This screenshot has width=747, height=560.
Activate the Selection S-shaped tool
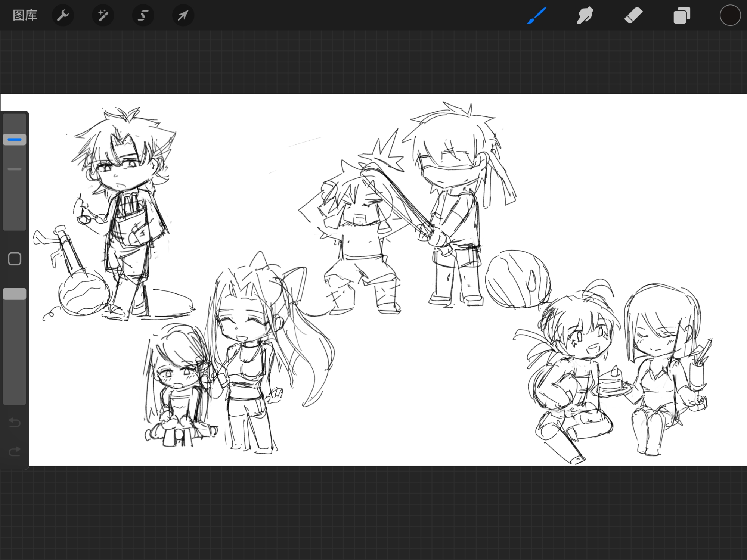pyautogui.click(x=143, y=15)
